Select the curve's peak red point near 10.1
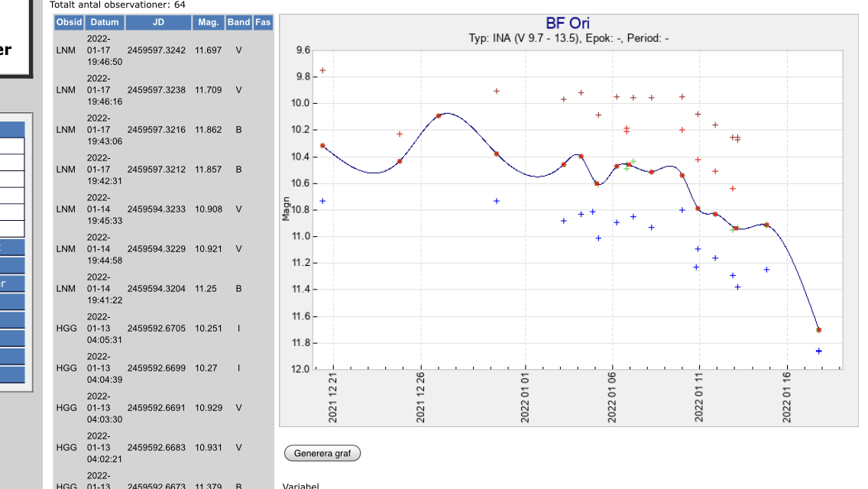Screen dimensions: 868x489 439,116
